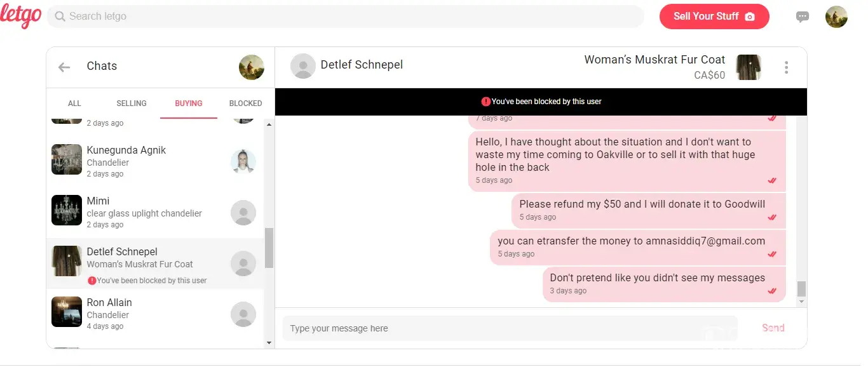Open profile avatar in top right corner
Viewport: 868px width, 367px height.
[x=836, y=17]
